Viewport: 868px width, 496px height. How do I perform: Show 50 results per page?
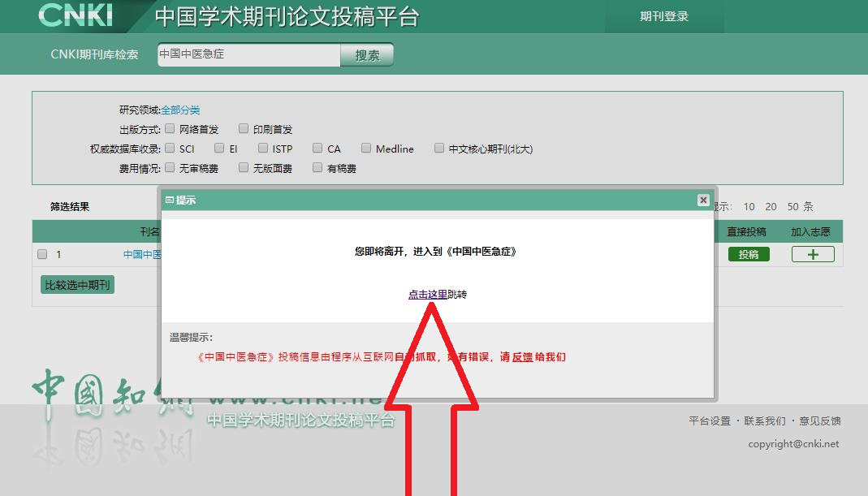tap(792, 206)
